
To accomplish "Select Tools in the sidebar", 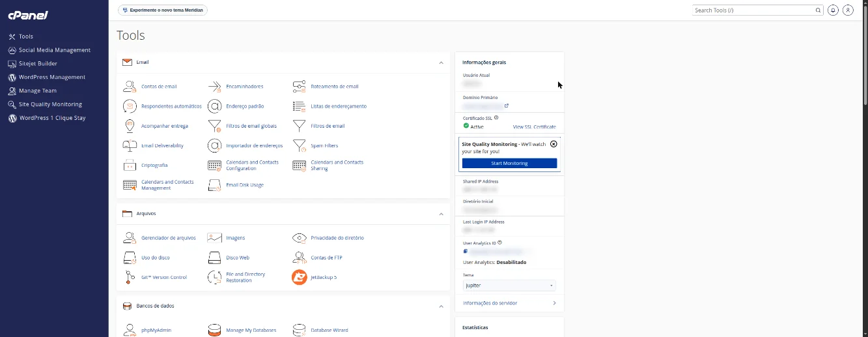I will [x=26, y=37].
